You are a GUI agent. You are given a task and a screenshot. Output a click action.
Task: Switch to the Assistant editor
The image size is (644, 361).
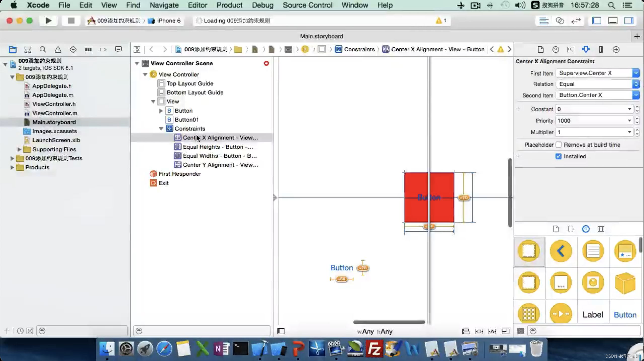pyautogui.click(x=560, y=21)
